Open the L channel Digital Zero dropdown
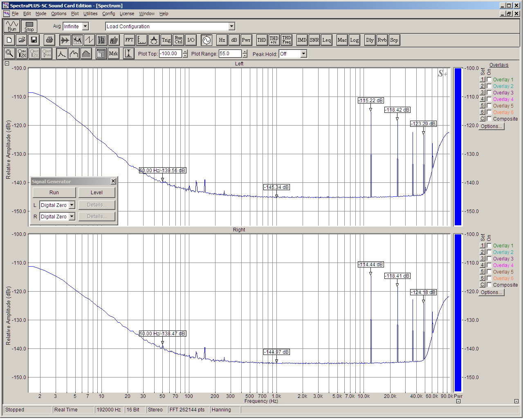Viewport: 523px width, 420px height. coord(72,205)
